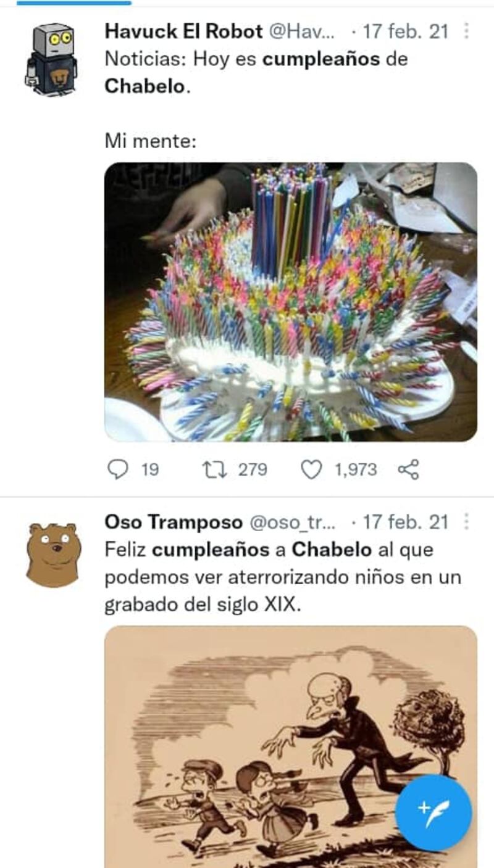View the 279 retweets count
The height and width of the screenshot is (868, 494).
click(253, 470)
